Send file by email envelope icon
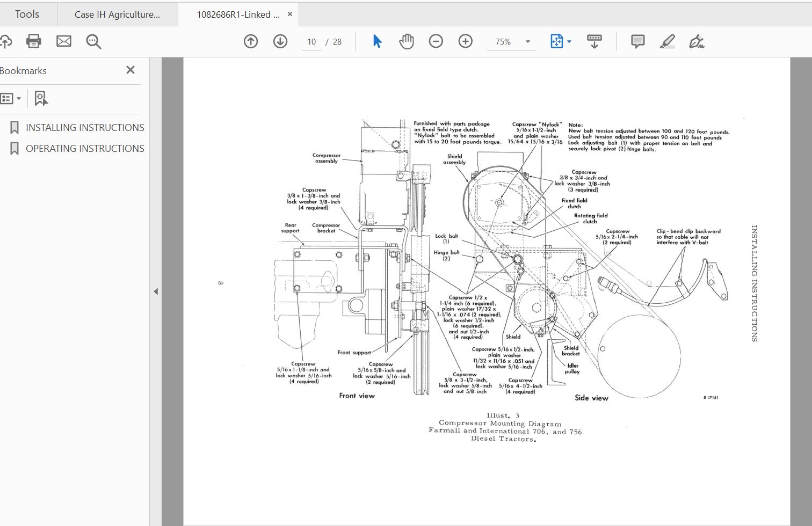The height and width of the screenshot is (526, 812). (x=64, y=41)
